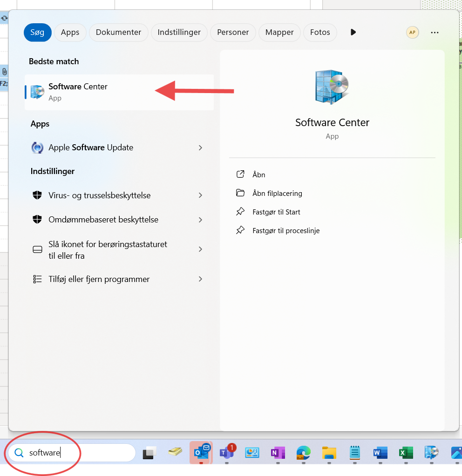The width and height of the screenshot is (462, 476).
Task: Click the large Software Center preview icon
Action: (332, 87)
